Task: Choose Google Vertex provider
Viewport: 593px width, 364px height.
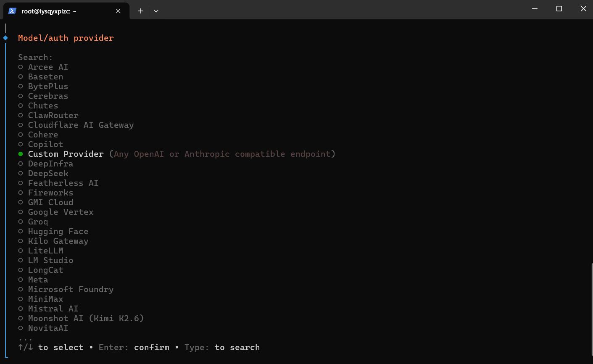Action: pos(56,212)
